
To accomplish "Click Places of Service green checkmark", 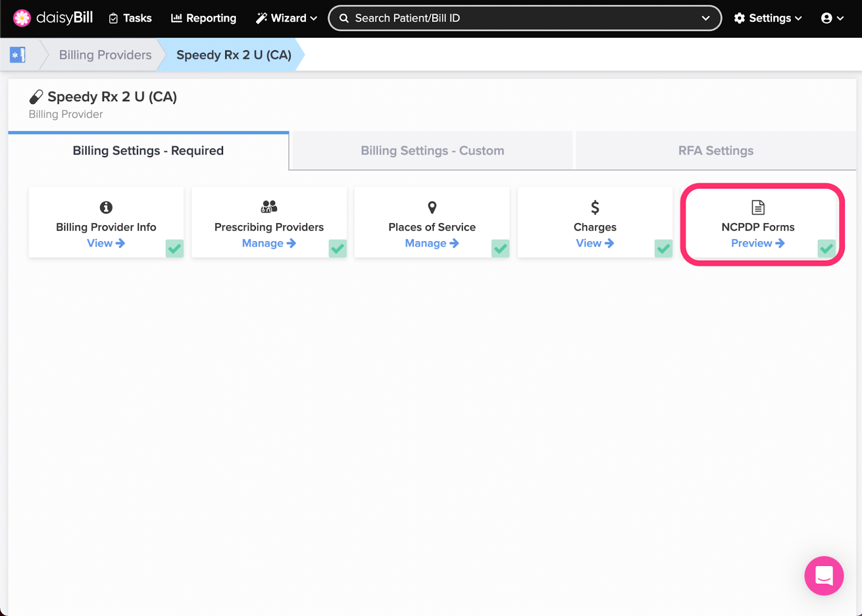I will [x=500, y=248].
